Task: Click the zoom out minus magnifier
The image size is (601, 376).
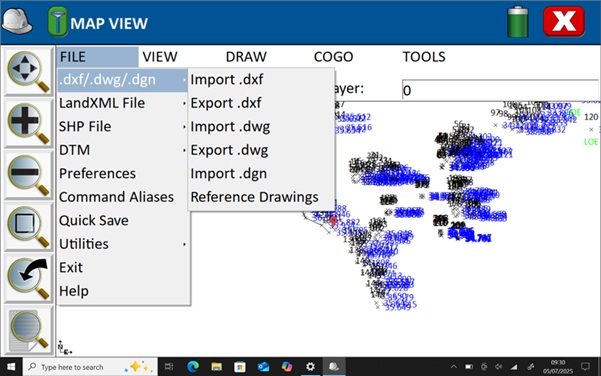Action: pos(28,175)
